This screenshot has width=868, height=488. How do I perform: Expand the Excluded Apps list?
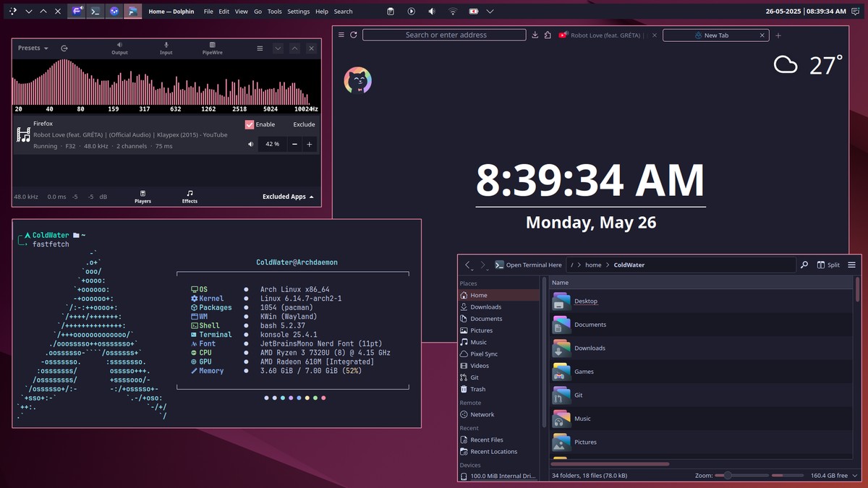point(288,197)
